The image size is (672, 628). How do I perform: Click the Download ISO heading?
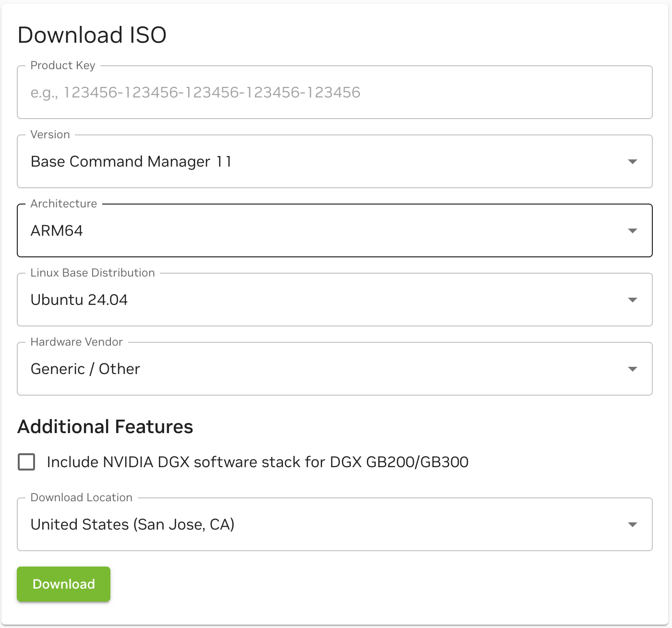click(x=92, y=35)
